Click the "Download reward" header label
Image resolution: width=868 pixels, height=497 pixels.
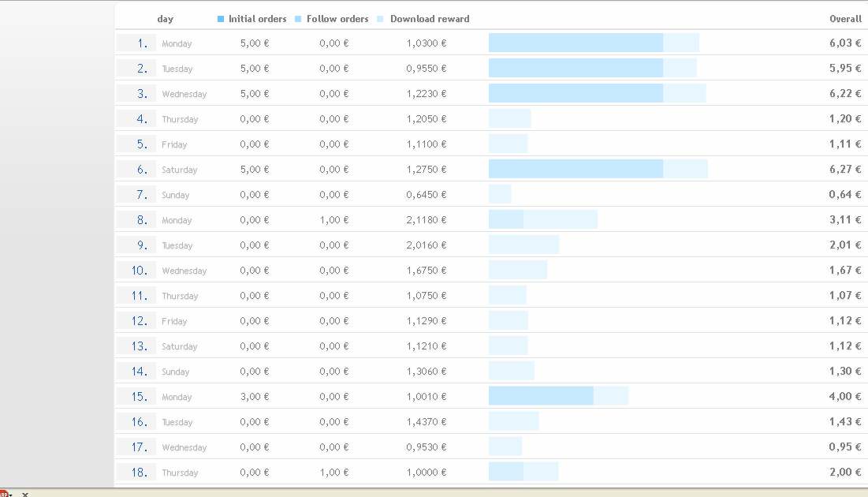(x=429, y=19)
